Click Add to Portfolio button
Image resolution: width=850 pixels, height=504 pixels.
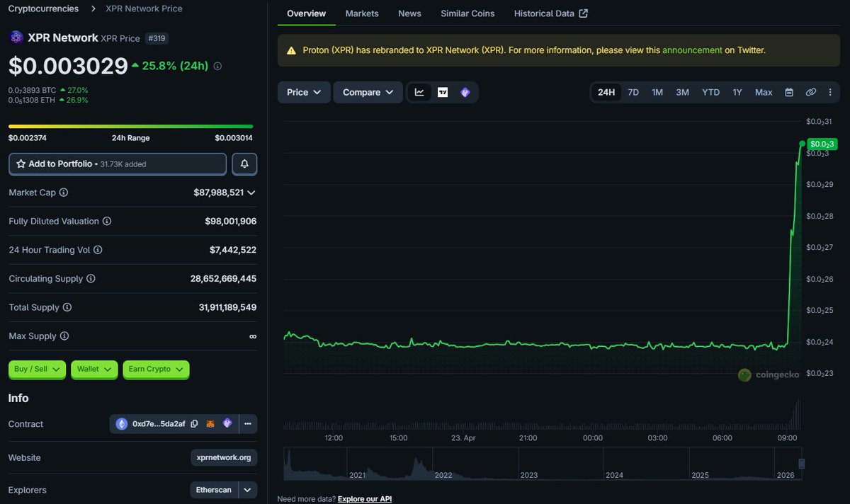[118, 164]
